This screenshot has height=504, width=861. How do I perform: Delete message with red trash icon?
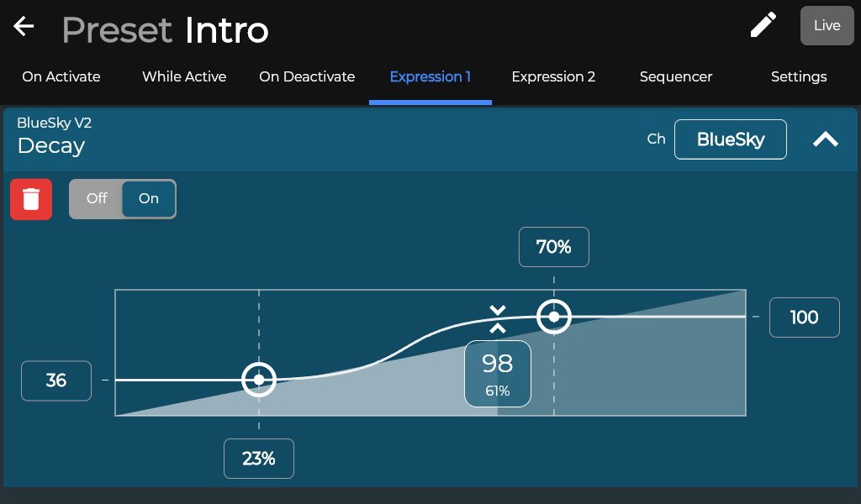point(31,199)
